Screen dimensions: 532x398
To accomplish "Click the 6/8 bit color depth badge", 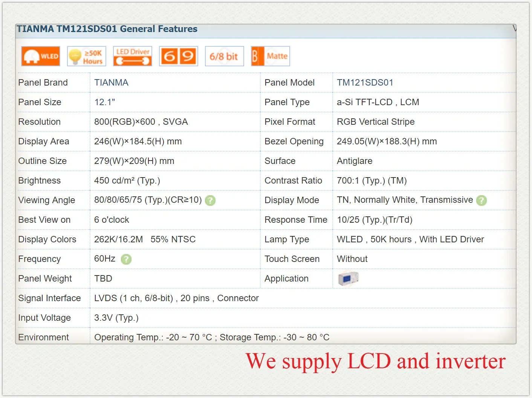I will [225, 56].
